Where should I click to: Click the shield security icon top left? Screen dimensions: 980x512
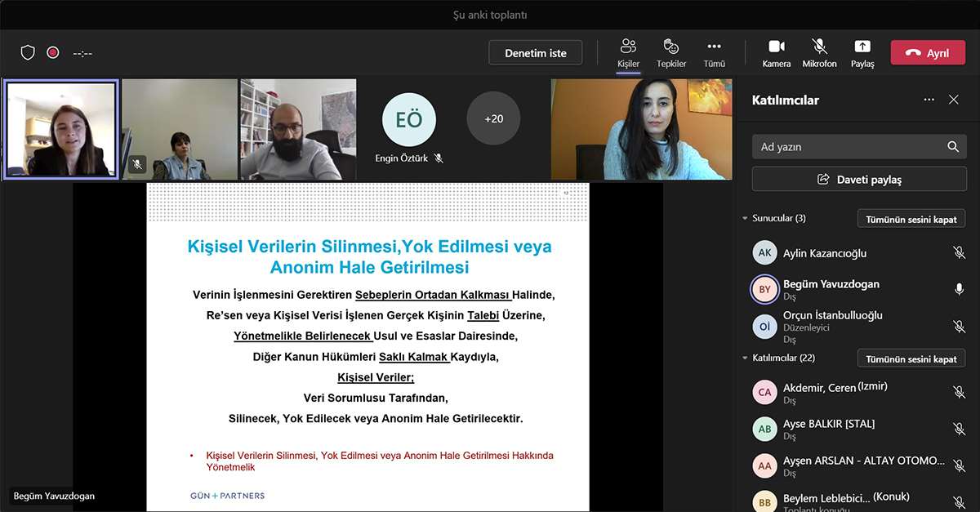coord(27,51)
